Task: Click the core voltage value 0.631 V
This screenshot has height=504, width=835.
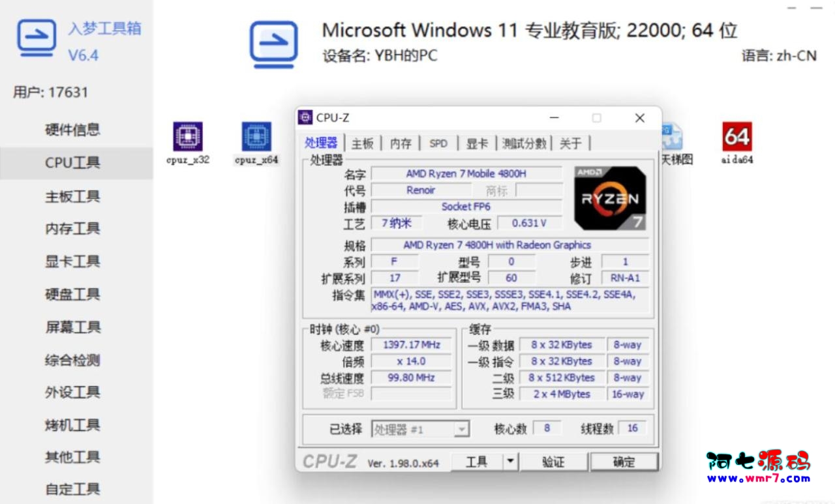Action: click(529, 223)
